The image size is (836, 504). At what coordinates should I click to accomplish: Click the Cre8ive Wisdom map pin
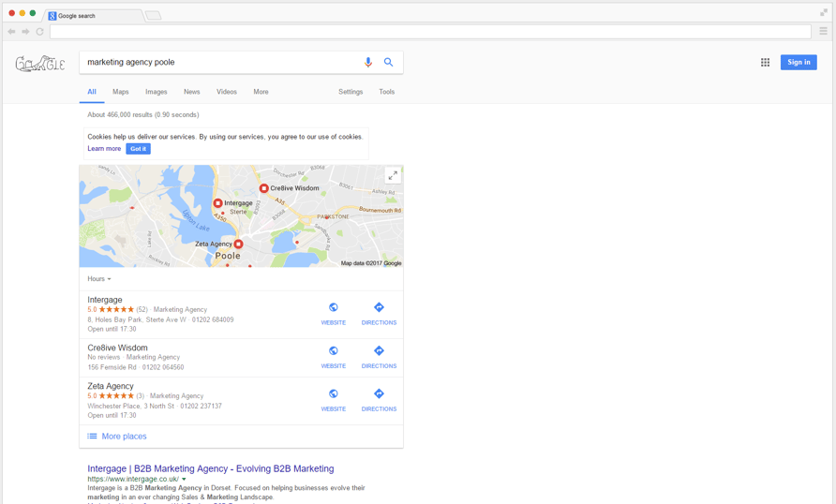pos(264,188)
